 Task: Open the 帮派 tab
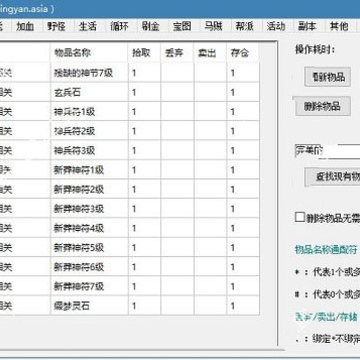click(245, 26)
